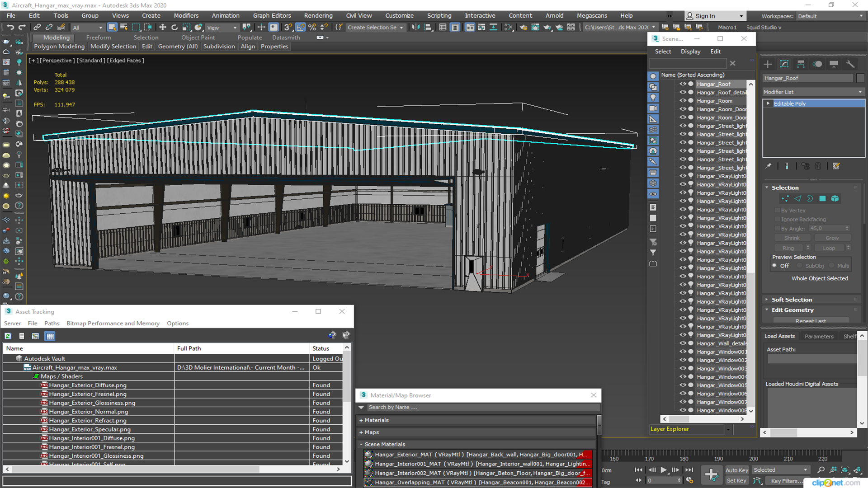This screenshot has width=868, height=488.
Task: Enable the Ignore Backfacing checkbox
Action: point(778,219)
